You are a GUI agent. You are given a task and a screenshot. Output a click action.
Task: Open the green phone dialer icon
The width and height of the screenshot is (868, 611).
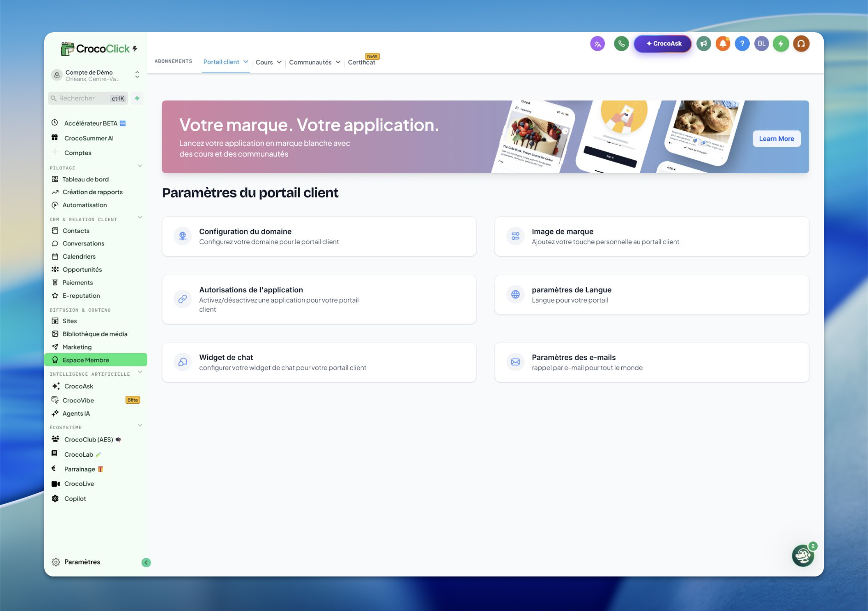(x=621, y=44)
